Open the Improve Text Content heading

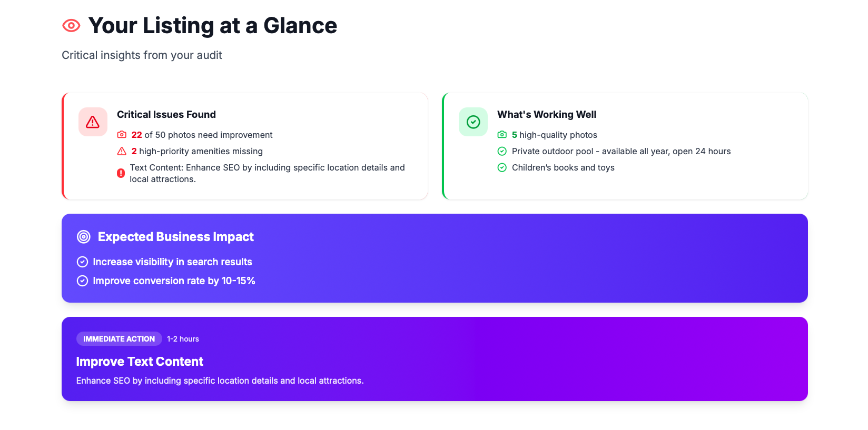(140, 362)
